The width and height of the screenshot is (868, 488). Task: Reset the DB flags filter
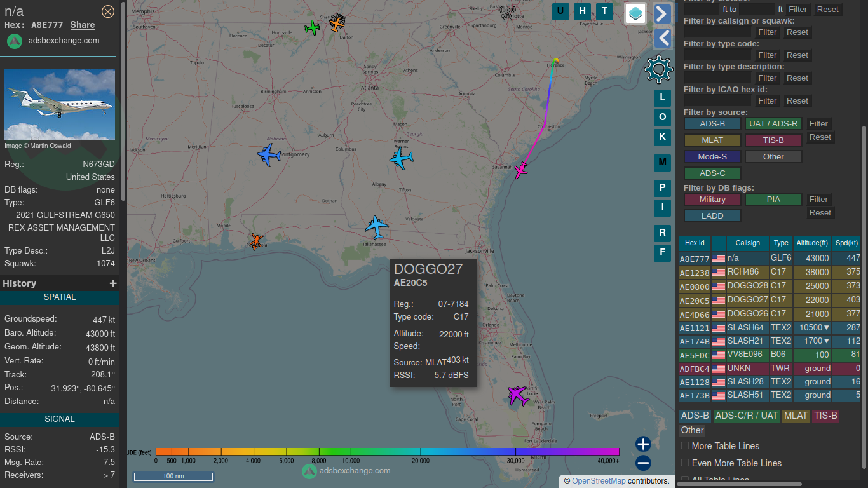click(x=820, y=213)
